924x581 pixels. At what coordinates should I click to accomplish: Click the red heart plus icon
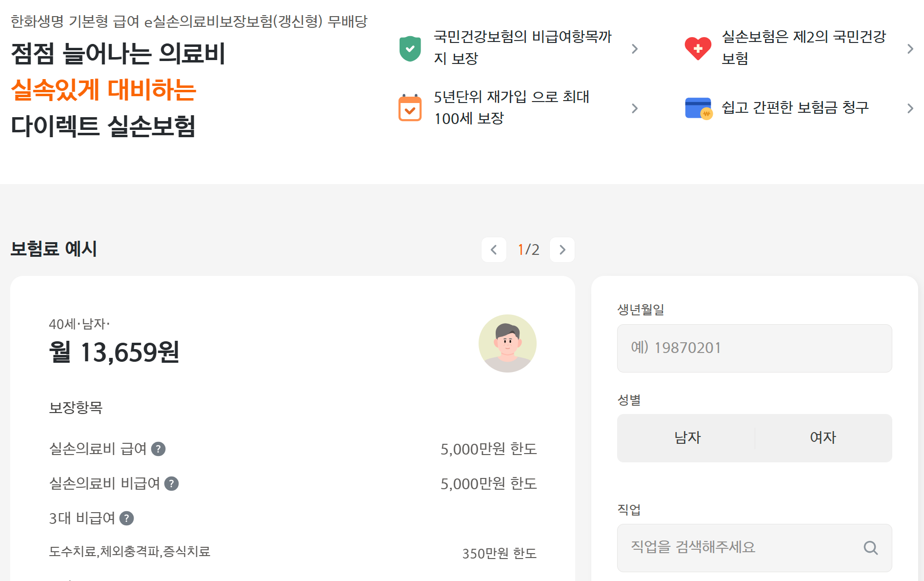[x=698, y=48]
